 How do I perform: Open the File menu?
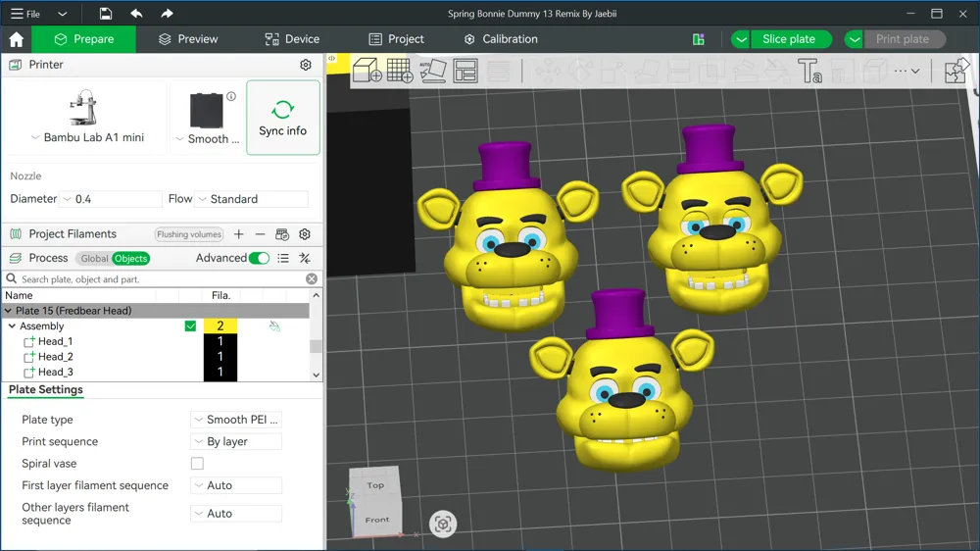pyautogui.click(x=25, y=14)
